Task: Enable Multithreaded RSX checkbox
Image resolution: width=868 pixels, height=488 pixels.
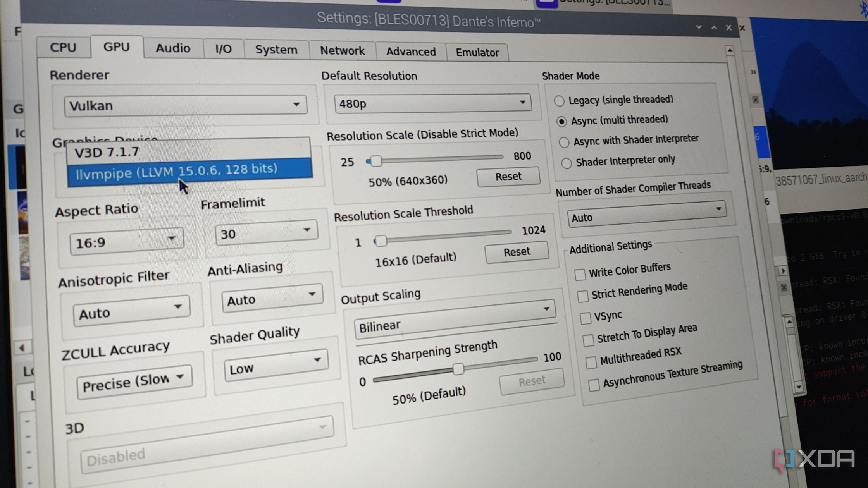Action: [591, 363]
